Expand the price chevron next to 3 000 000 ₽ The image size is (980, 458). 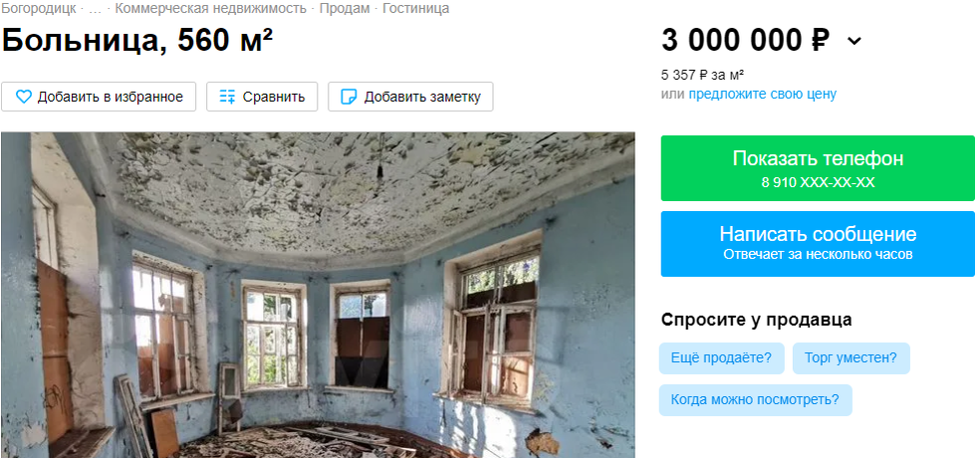[854, 41]
